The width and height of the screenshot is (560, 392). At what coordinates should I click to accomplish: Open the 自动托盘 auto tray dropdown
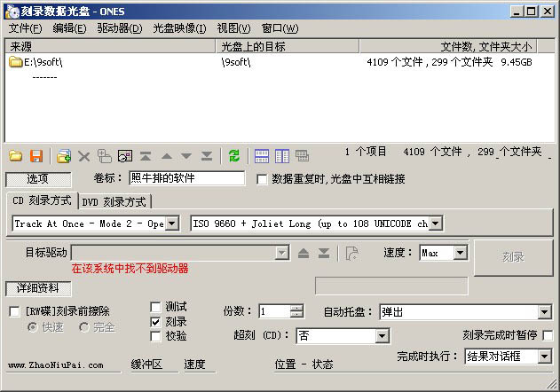click(x=544, y=312)
